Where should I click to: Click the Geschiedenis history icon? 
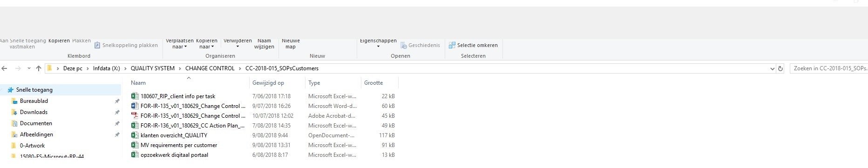coord(404,45)
